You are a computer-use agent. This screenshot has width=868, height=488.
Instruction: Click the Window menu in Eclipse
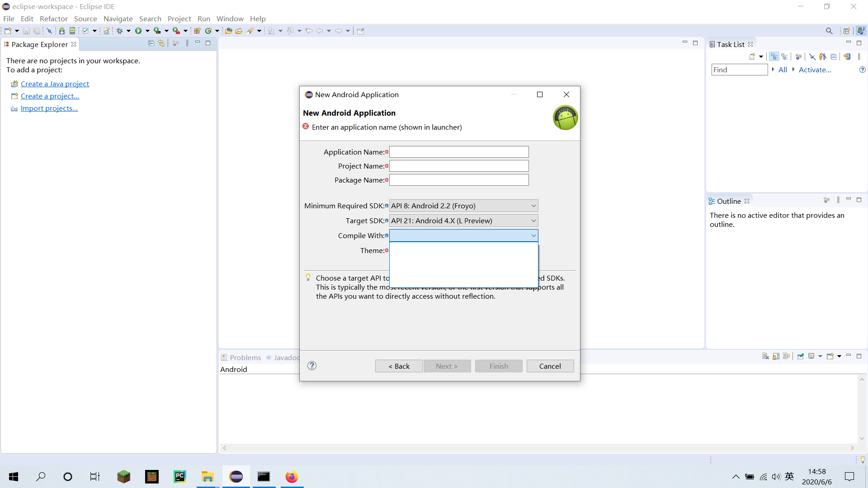[227, 19]
